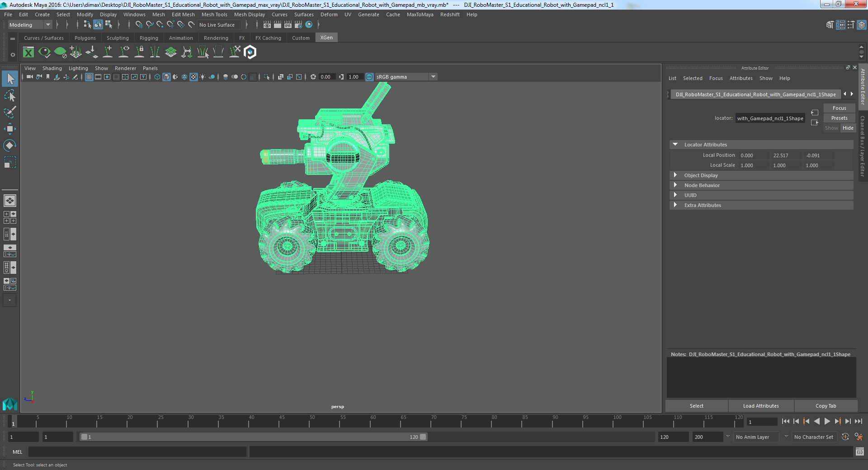Toggle viewport grid display
This screenshot has height=470, width=868.
pos(89,77)
